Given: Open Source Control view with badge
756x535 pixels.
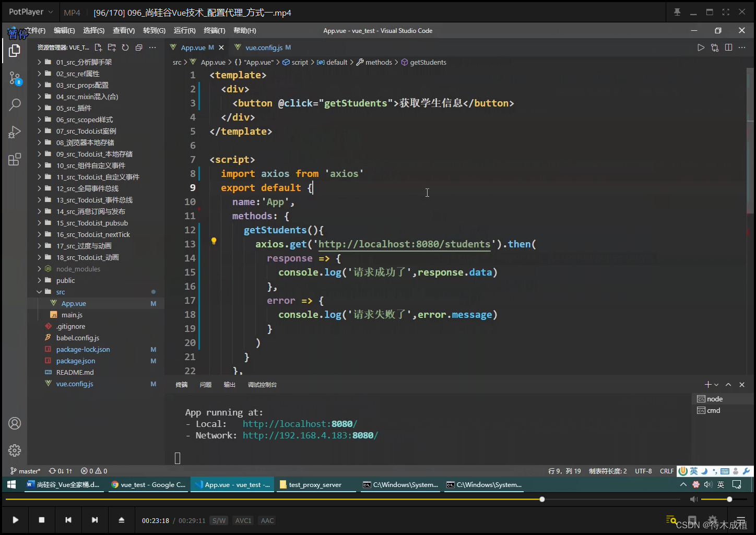Looking at the screenshot, I should pos(15,78).
